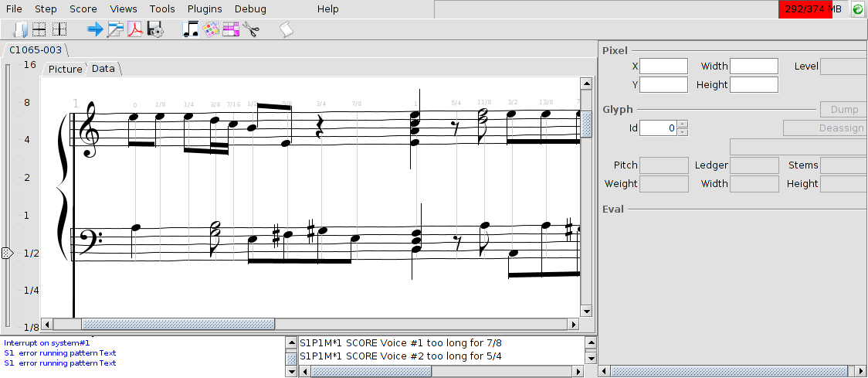Click the Glyph Stems field
This screenshot has width=868, height=378.
(843, 165)
